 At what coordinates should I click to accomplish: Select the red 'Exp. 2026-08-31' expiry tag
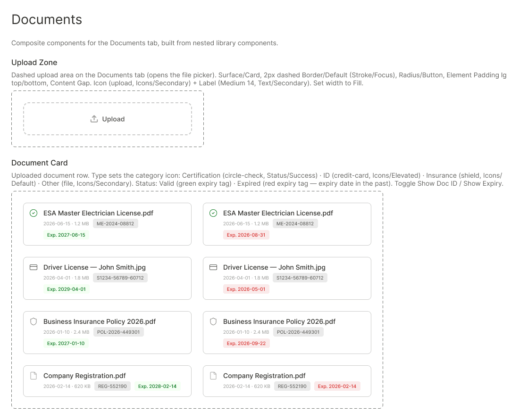pos(246,235)
